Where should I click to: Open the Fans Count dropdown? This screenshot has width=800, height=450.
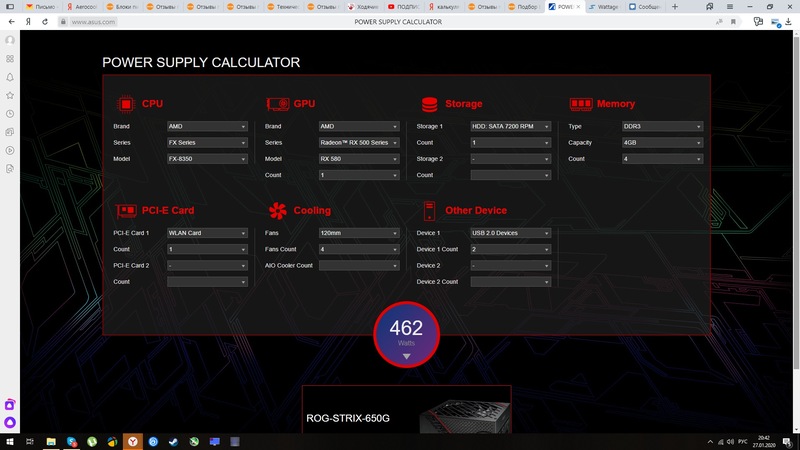coord(359,249)
